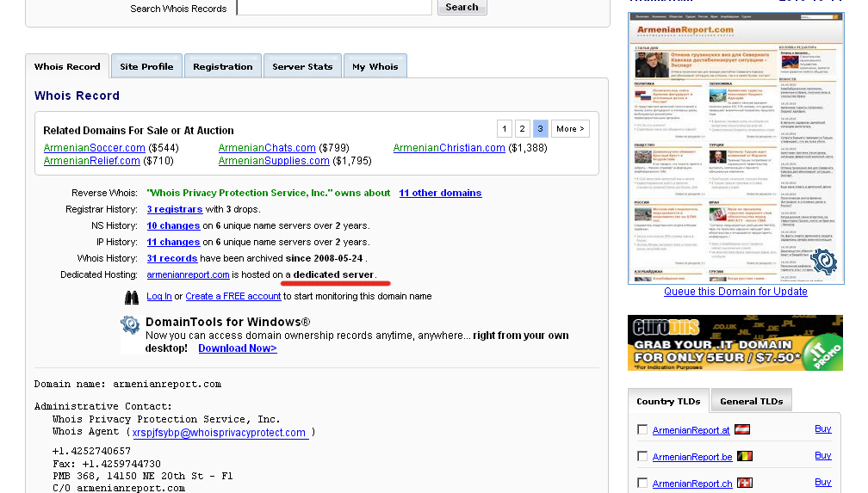Check the ArmenianReport.at checkbox
The height and width of the screenshot is (493, 868).
pyautogui.click(x=642, y=430)
